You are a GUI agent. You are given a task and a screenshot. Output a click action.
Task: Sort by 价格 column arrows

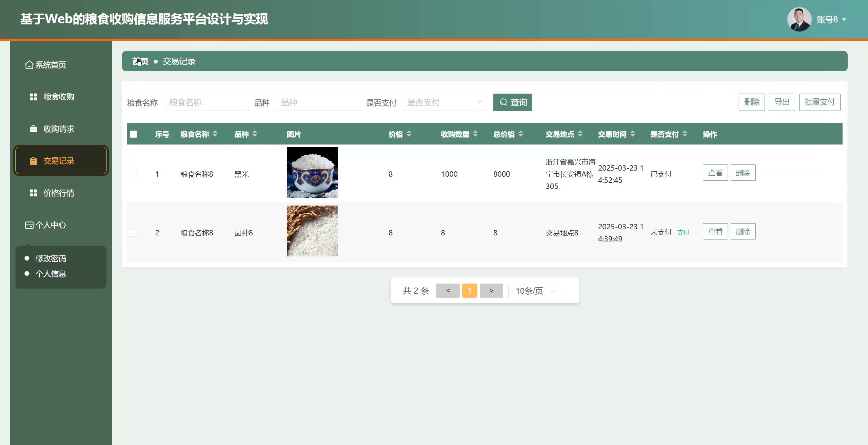[x=409, y=134]
